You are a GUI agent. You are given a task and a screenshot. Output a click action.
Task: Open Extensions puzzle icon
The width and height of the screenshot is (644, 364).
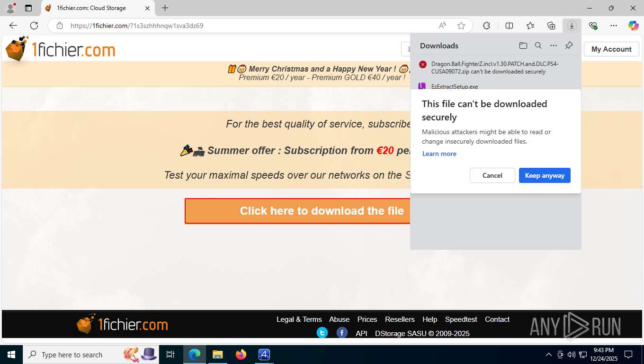(486, 26)
